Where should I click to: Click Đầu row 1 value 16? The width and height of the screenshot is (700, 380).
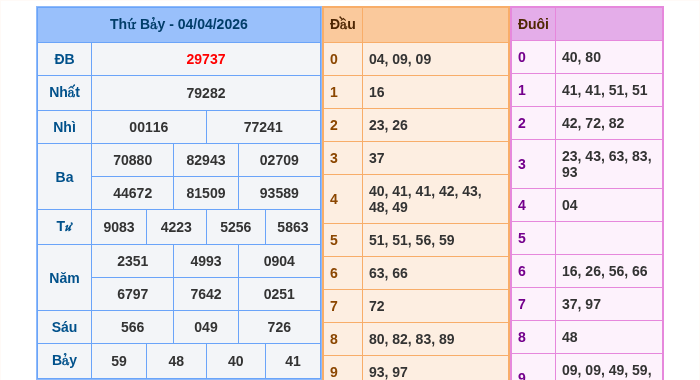(376, 92)
